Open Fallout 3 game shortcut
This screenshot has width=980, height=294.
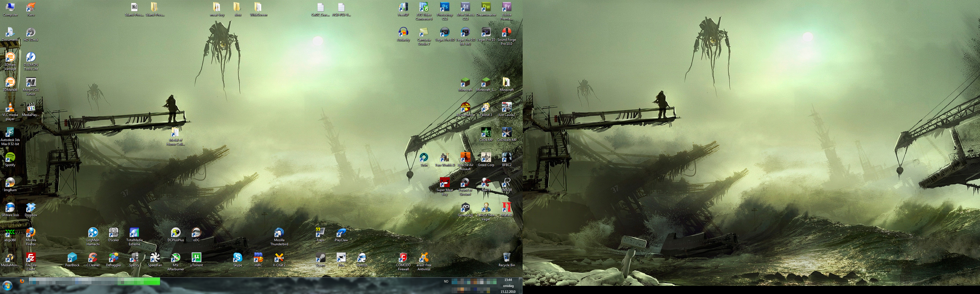coord(486,109)
